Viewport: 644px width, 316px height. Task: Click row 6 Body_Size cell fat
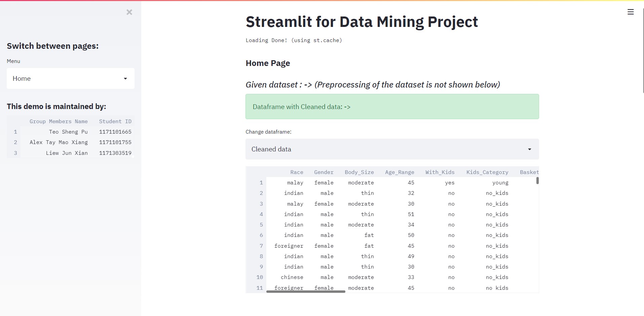click(x=369, y=235)
